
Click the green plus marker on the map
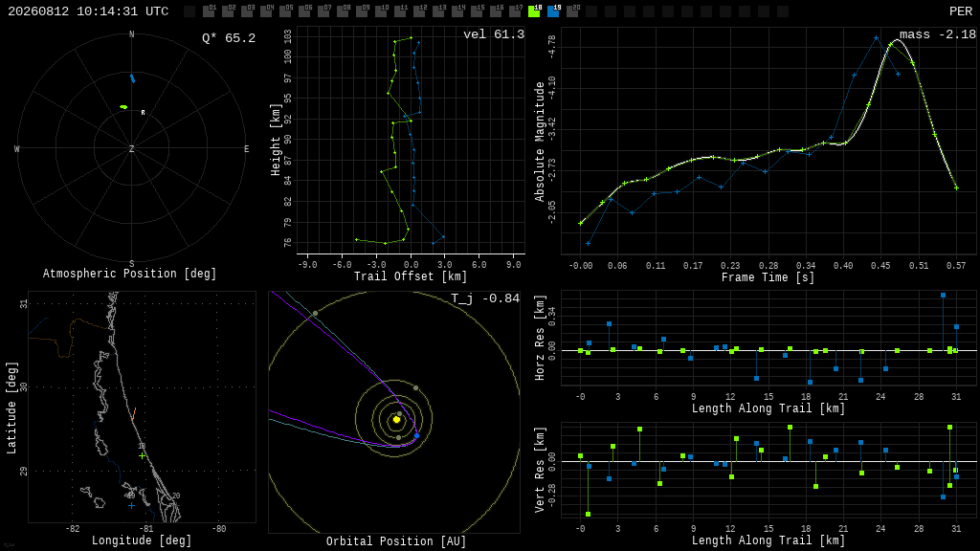click(142, 456)
